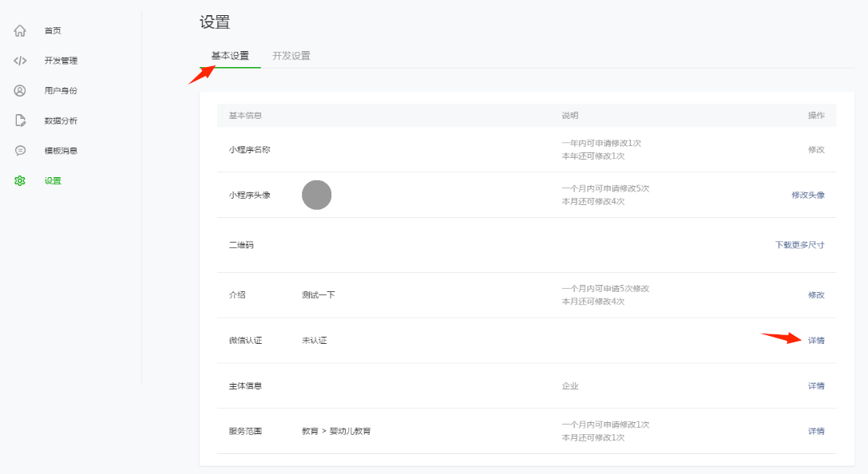The height and width of the screenshot is (474, 868).
Task: Switch to the 基本设置 tab
Action: [x=230, y=56]
